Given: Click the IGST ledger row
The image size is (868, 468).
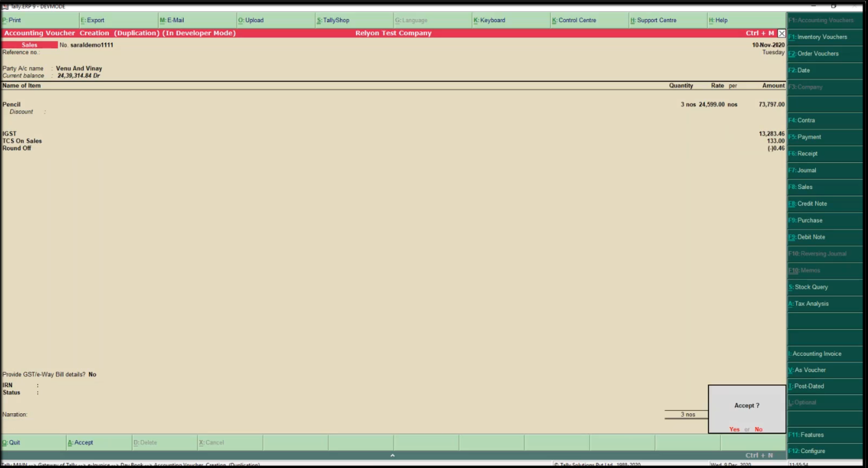Looking at the screenshot, I should pos(393,134).
